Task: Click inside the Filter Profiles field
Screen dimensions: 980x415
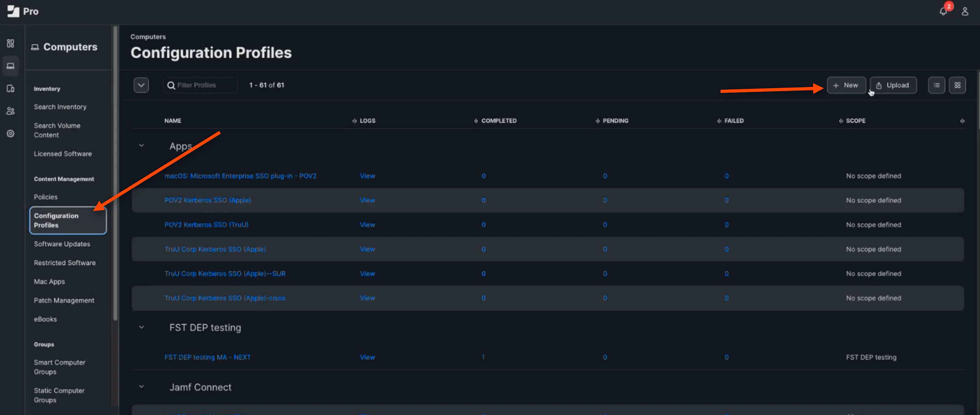Action: pyautogui.click(x=200, y=85)
